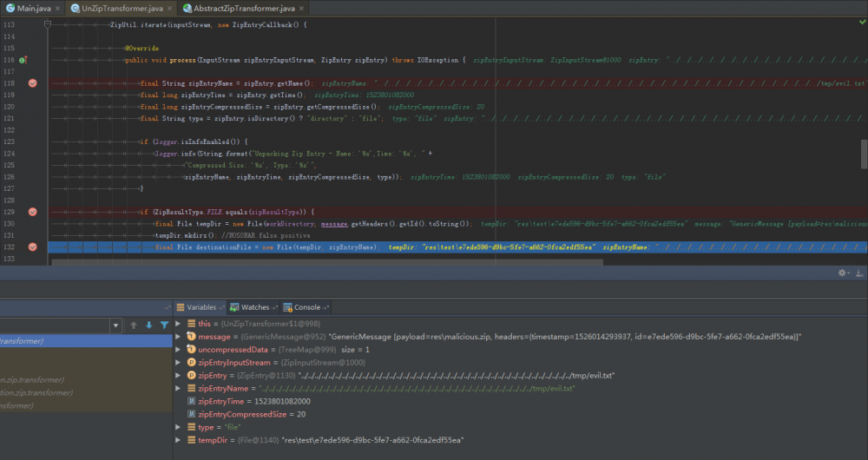Go to previous frame with up arrow
This screenshot has height=460, width=868.
tap(134, 325)
